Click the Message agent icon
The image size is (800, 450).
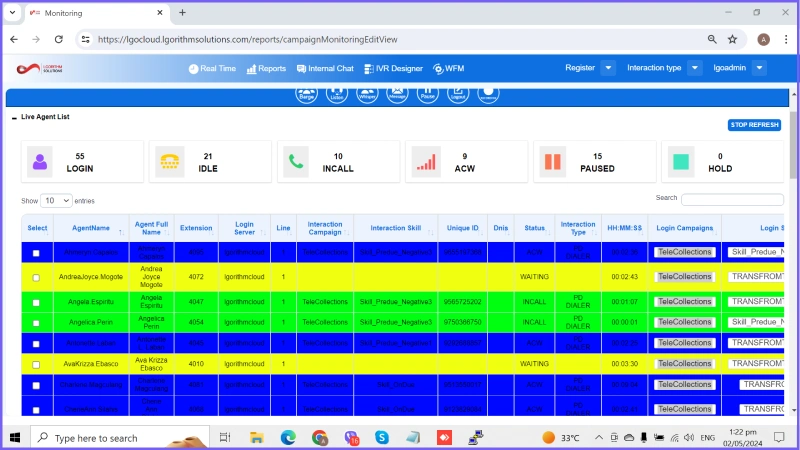point(398,94)
